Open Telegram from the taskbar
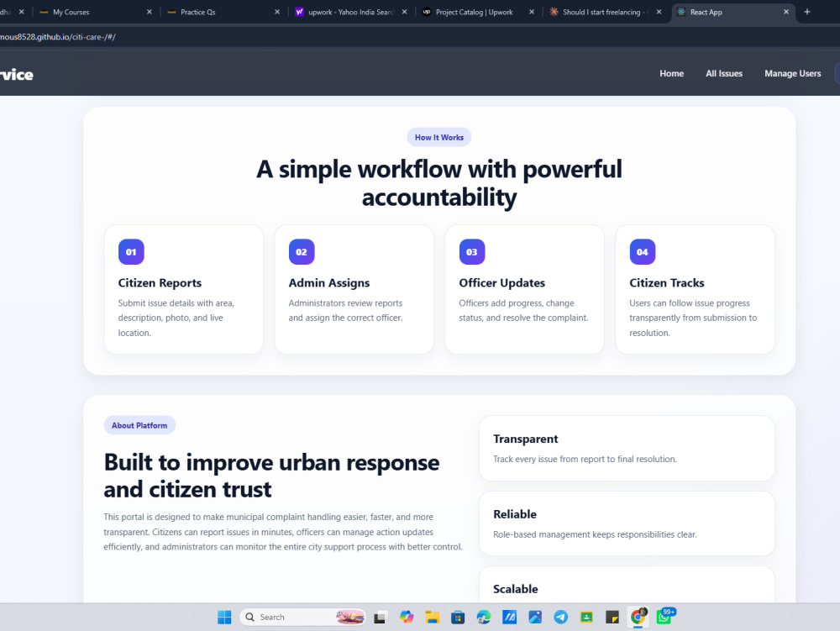 561,617
